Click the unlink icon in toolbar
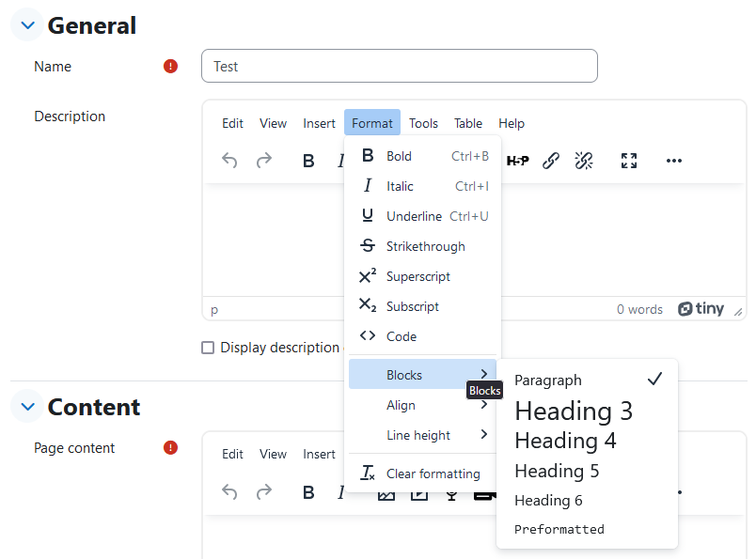Image resolution: width=756 pixels, height=559 pixels. click(x=584, y=161)
